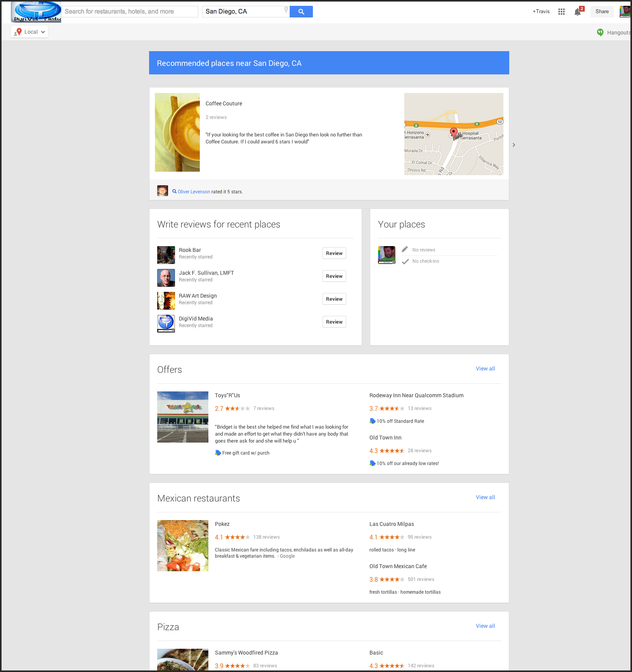Image resolution: width=632 pixels, height=672 pixels.
Task: Open the Local dropdown menu
Action: [x=30, y=32]
